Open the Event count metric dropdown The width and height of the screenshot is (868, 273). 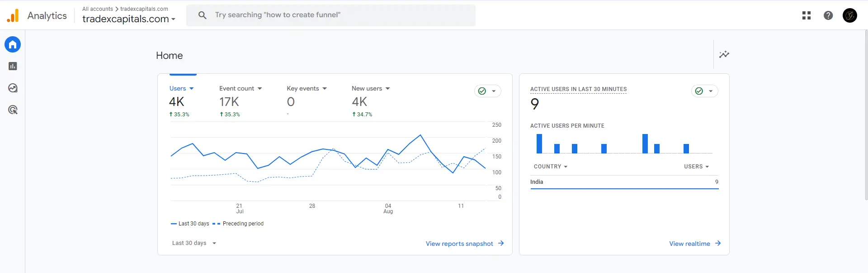click(241, 88)
